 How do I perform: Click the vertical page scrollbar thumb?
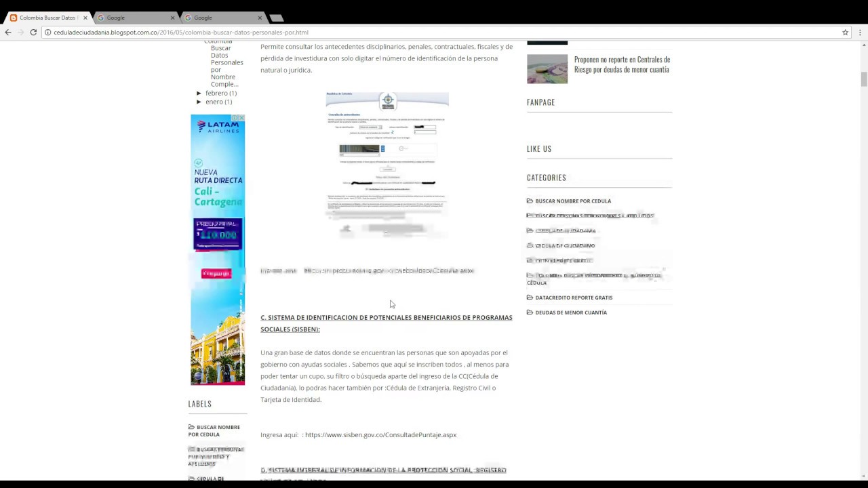pos(864,79)
